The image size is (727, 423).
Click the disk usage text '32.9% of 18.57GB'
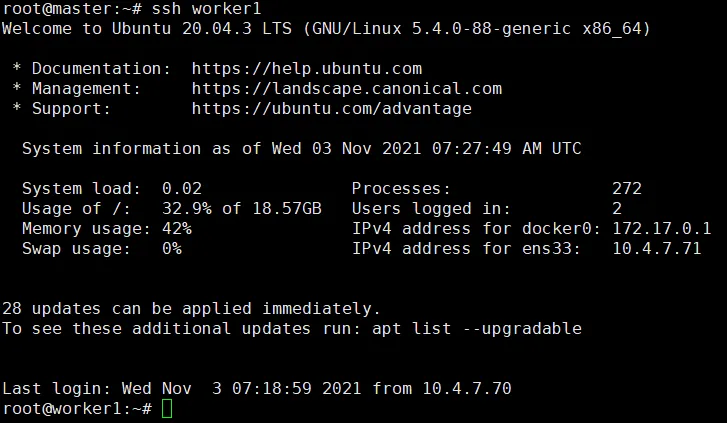coord(242,209)
